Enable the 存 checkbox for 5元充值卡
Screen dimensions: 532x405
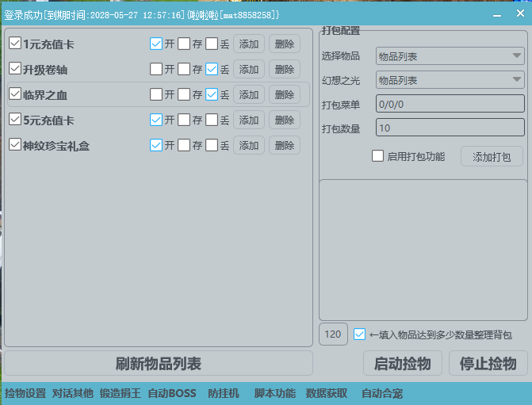click(184, 120)
